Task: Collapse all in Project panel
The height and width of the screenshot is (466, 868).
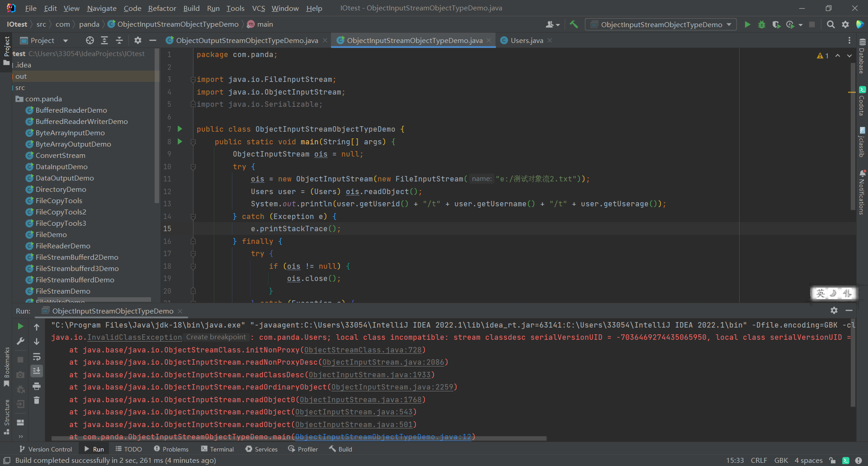Action: click(x=119, y=40)
